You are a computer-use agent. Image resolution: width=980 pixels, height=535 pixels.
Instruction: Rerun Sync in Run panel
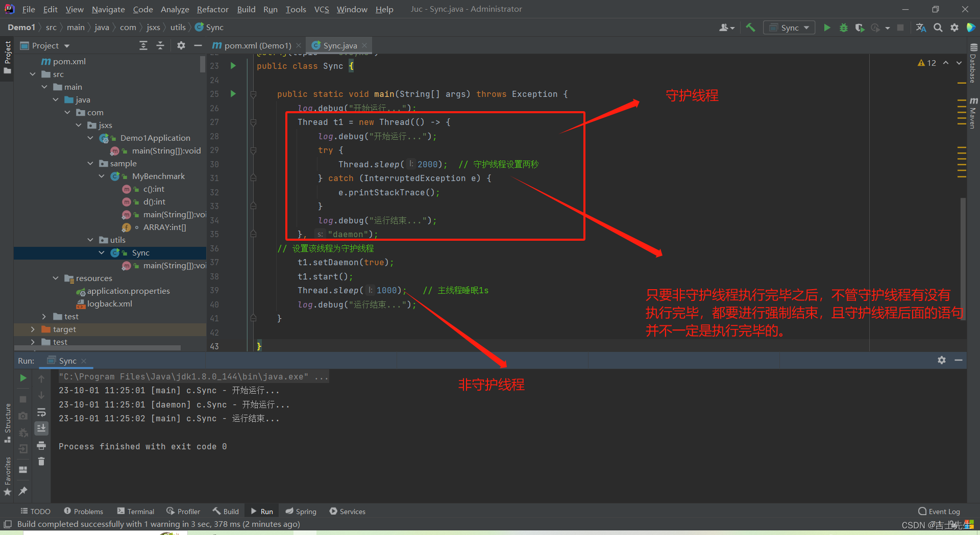pyautogui.click(x=23, y=378)
